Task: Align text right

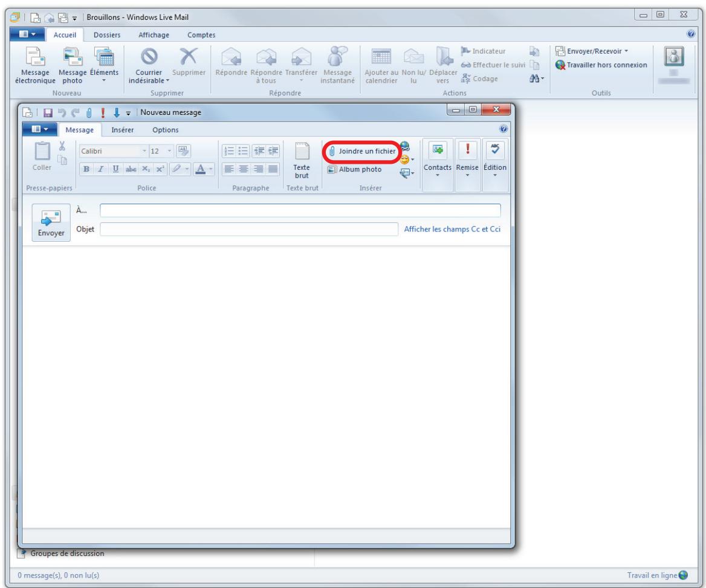Action: coord(258,169)
